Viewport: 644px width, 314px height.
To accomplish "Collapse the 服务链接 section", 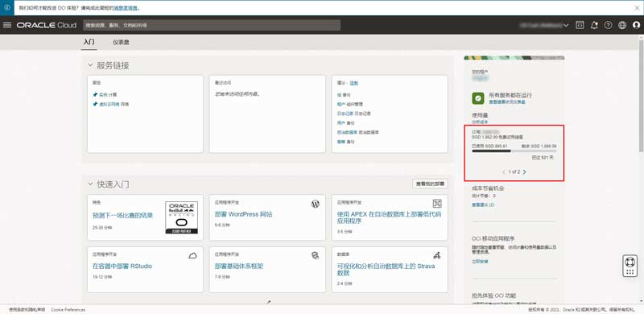I will [x=91, y=65].
